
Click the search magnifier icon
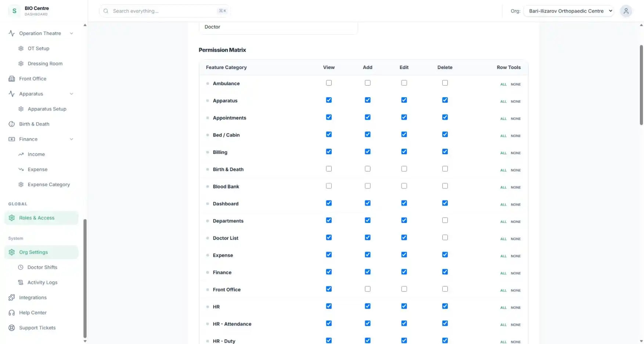pyautogui.click(x=106, y=11)
